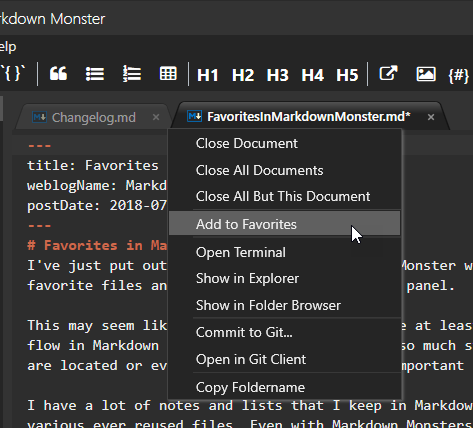Apply H5 heading formatting
473x428 pixels.
[347, 75]
